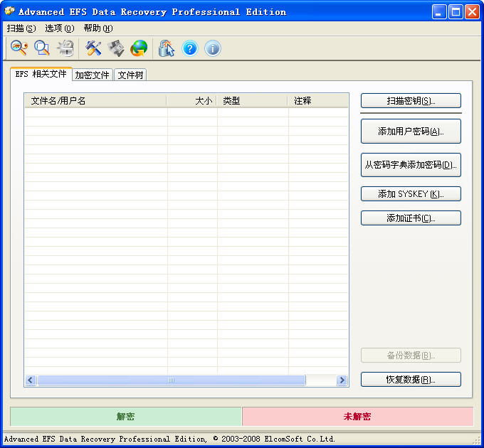Click the scan for keys toolbar icon
484x448 pixels.
(19, 48)
